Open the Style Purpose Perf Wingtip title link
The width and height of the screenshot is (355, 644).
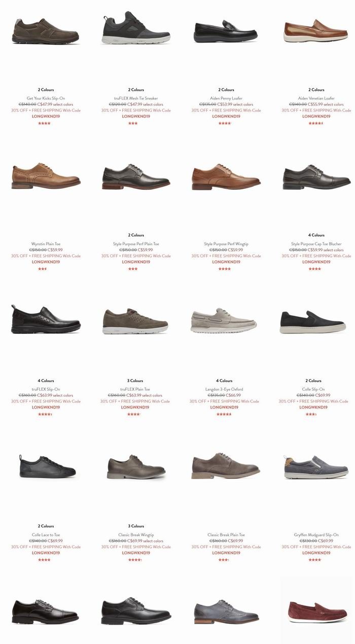[x=226, y=244]
